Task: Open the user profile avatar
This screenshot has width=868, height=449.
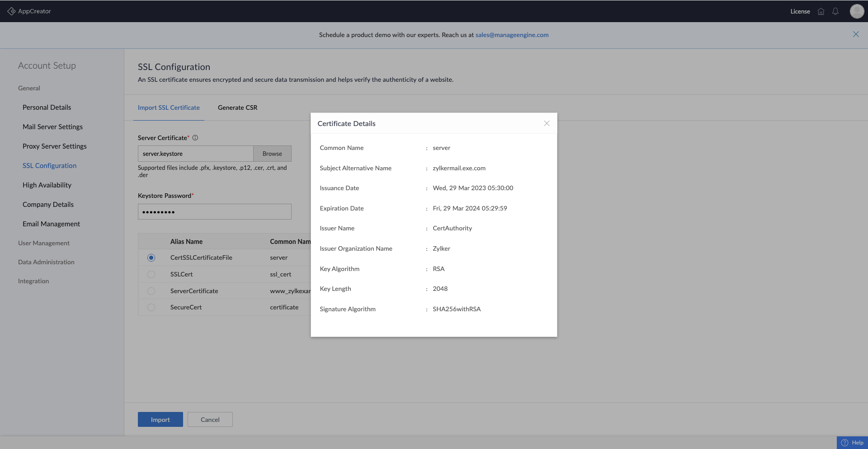Action: 857,11
